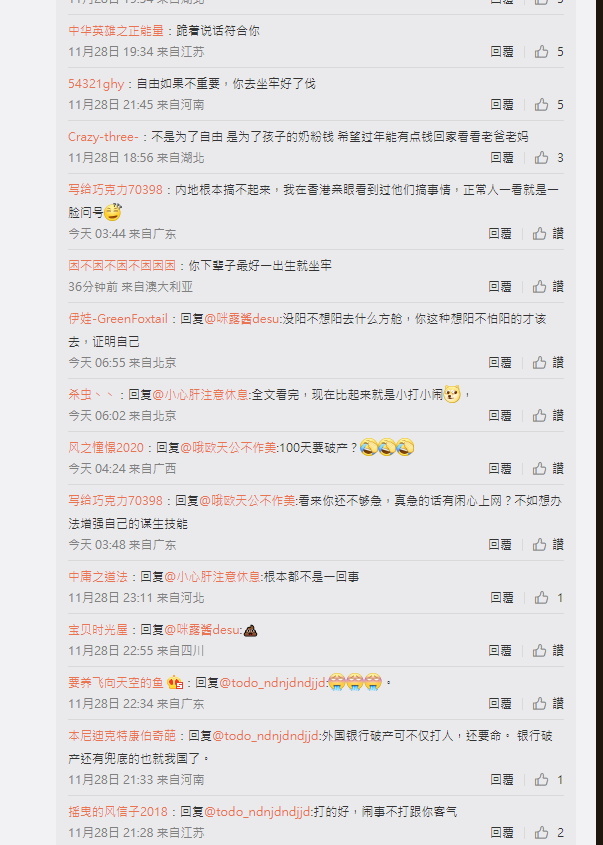Like 本尼迪克特康伯奇葩's bank comment
The image size is (603, 845).
coord(541,780)
